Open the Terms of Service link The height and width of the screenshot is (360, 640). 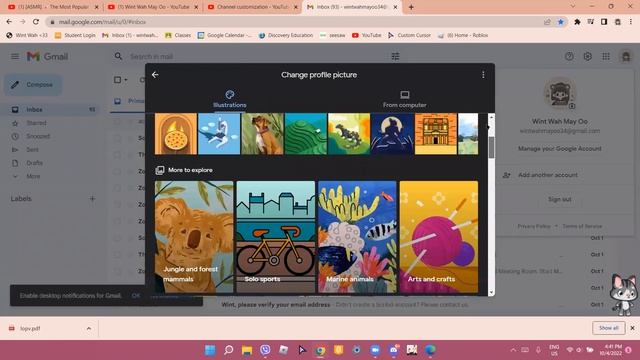582,226
